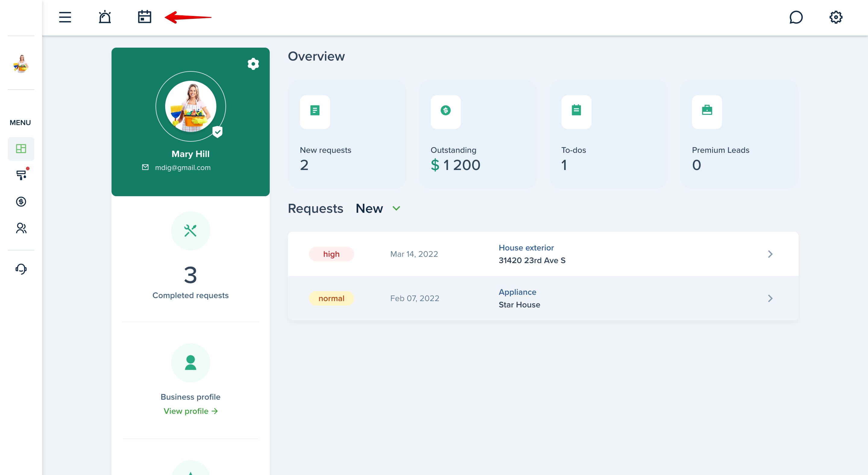
Task: Click the green chevron next to New
Action: pyautogui.click(x=396, y=209)
